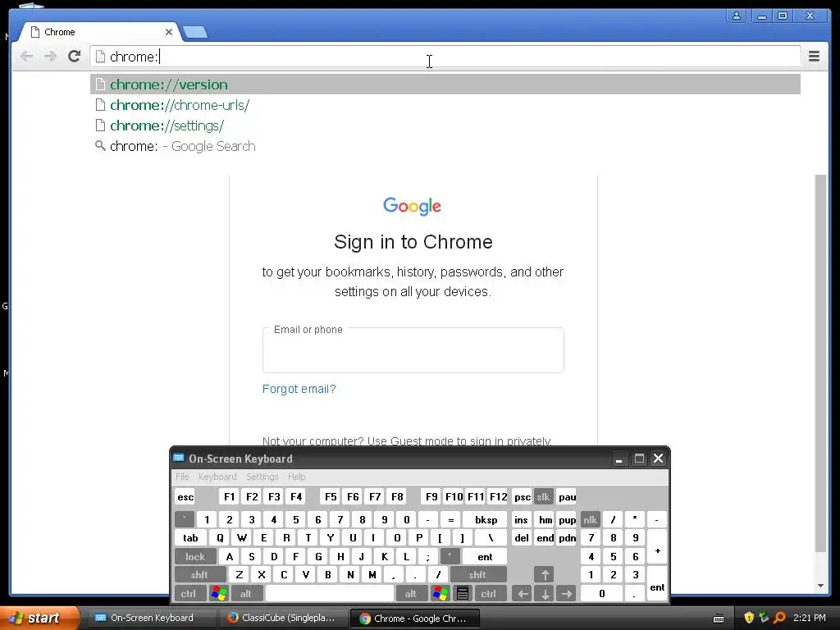Click Chrome's forward navigation arrow
Image resolution: width=840 pixels, height=630 pixels.
(x=50, y=57)
